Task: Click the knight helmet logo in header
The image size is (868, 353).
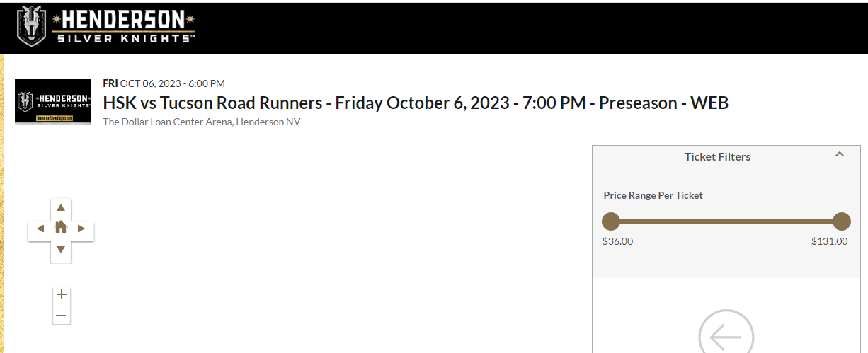Action: pos(31,26)
